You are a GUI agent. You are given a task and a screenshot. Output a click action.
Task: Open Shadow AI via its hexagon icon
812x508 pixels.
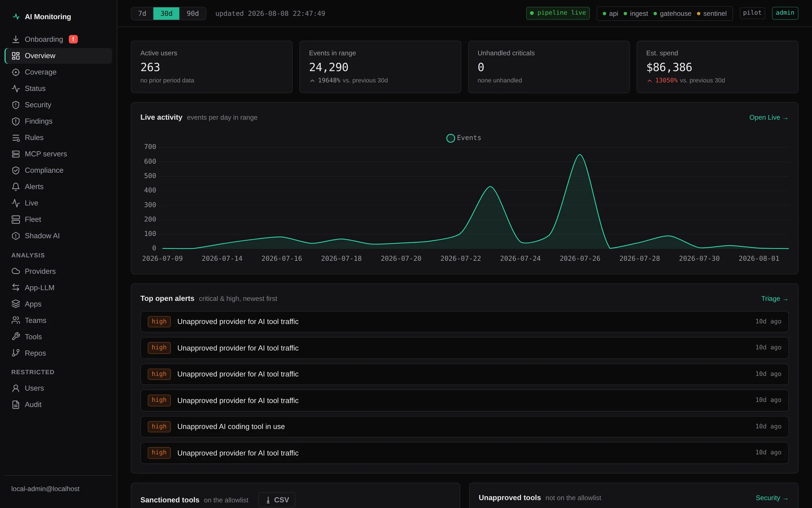tap(16, 236)
